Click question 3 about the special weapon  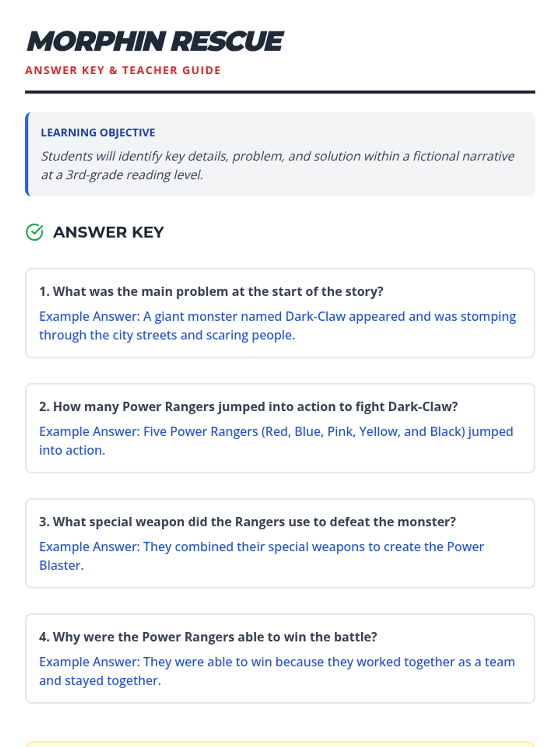pyautogui.click(x=248, y=522)
